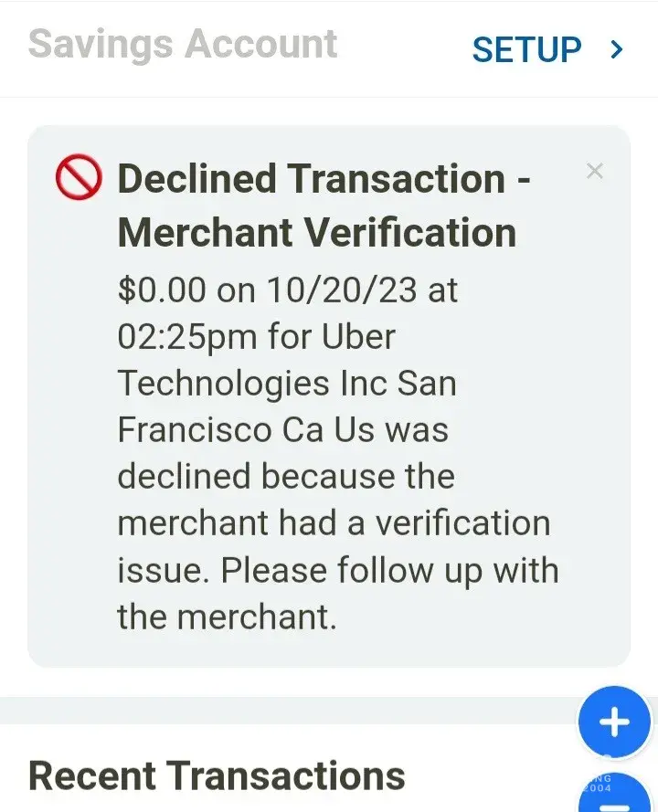Dismiss the Declined Transaction alert
This screenshot has height=812, width=658.
(595, 171)
